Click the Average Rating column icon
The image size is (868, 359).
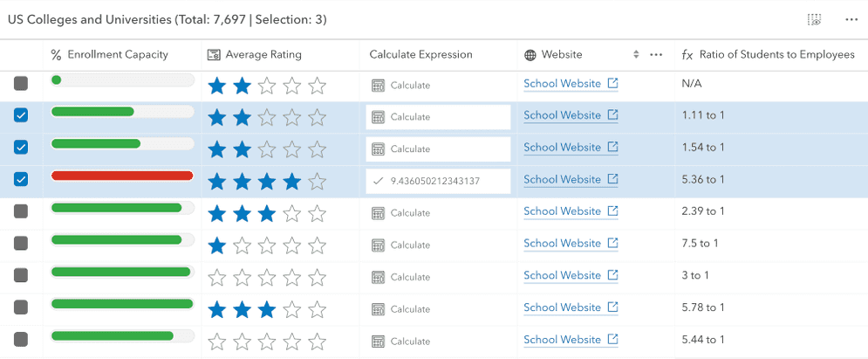[214, 55]
